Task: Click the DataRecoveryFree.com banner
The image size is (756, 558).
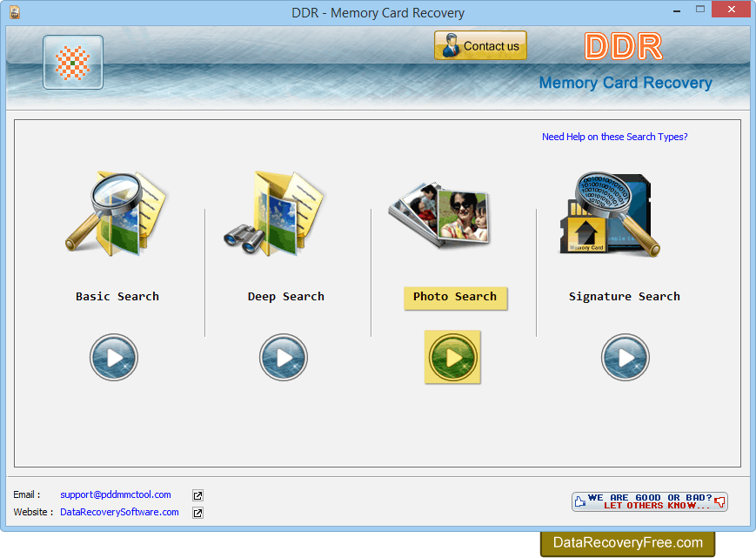Action: pos(628,543)
